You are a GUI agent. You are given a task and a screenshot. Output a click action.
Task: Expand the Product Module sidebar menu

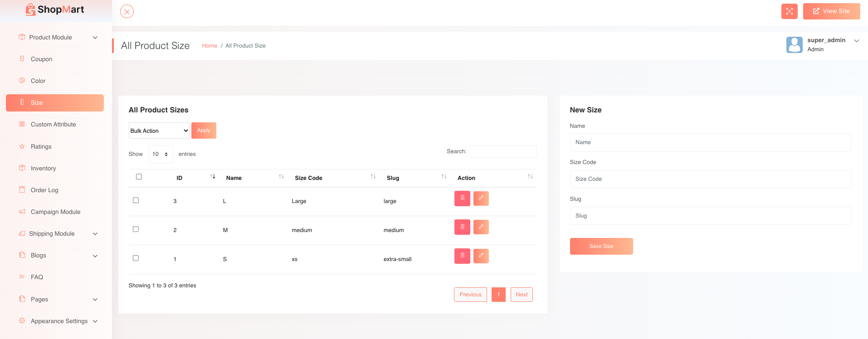58,38
